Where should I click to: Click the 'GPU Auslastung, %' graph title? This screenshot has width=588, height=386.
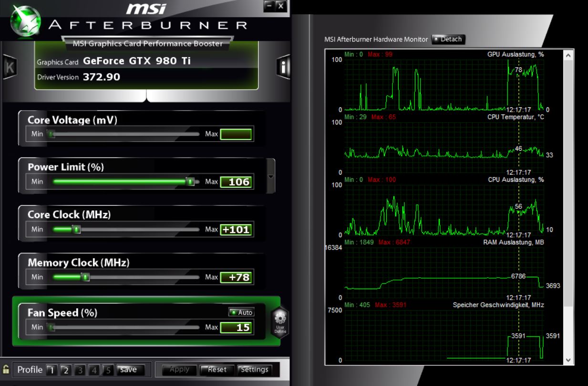tap(516, 54)
